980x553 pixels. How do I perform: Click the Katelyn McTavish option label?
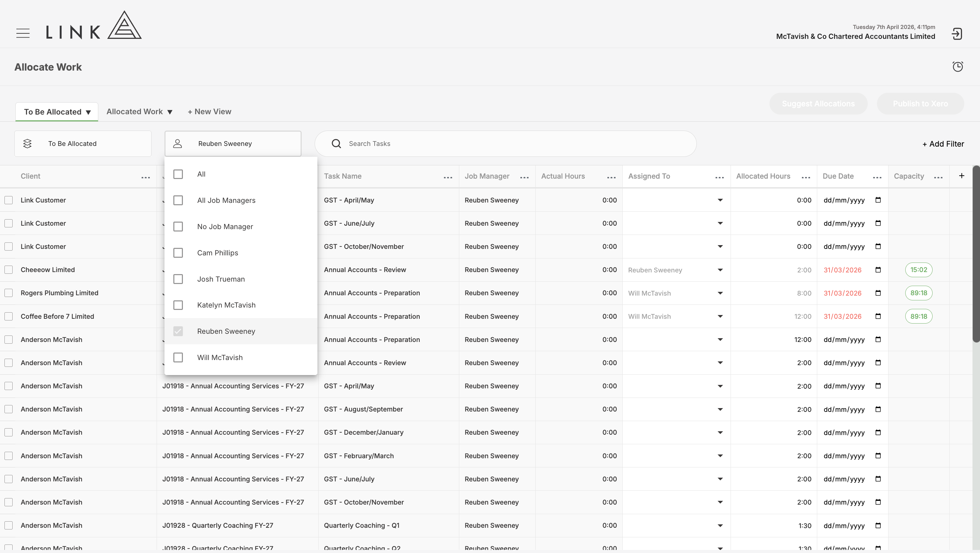tap(226, 305)
